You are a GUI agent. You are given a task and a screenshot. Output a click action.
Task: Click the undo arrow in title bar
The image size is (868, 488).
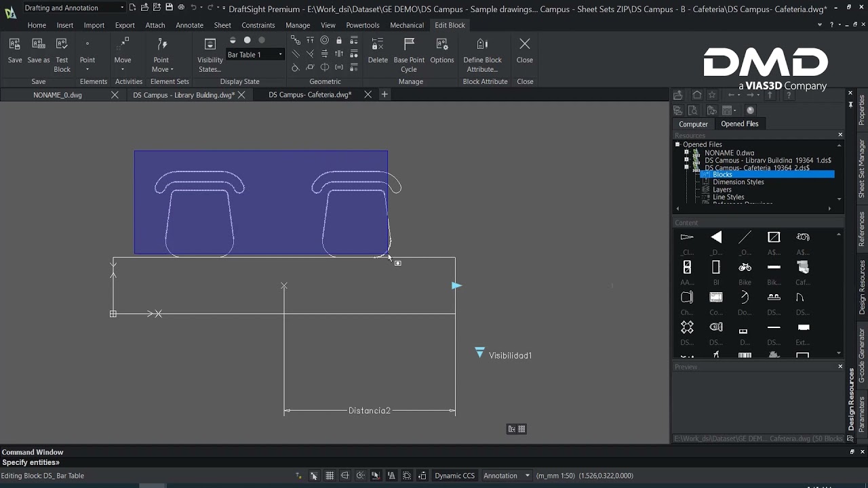pos(194,7)
